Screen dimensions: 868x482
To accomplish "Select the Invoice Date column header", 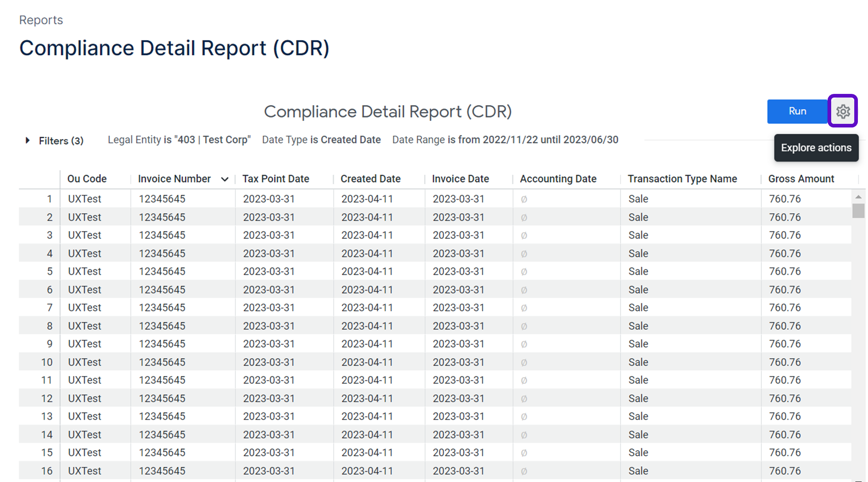I will pyautogui.click(x=460, y=179).
